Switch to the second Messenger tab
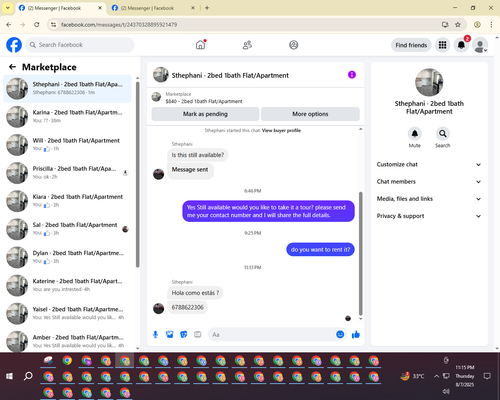The height and width of the screenshot is (400, 500). coord(153,8)
